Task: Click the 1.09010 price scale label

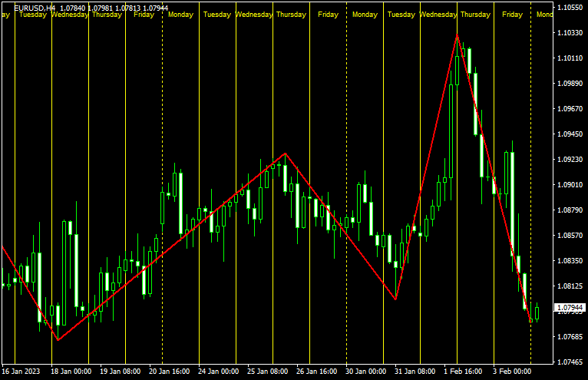Action: pos(569,185)
